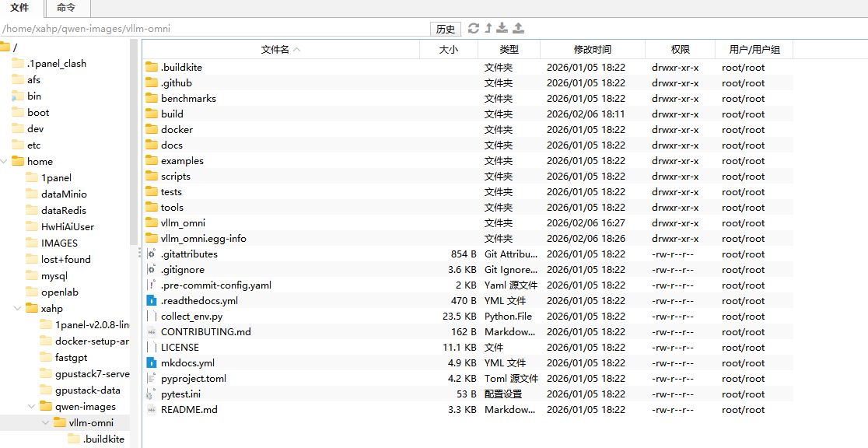Viewport: 868px width, 448px height.
Task: Select the dataMinio tree folder
Action: pos(64,194)
